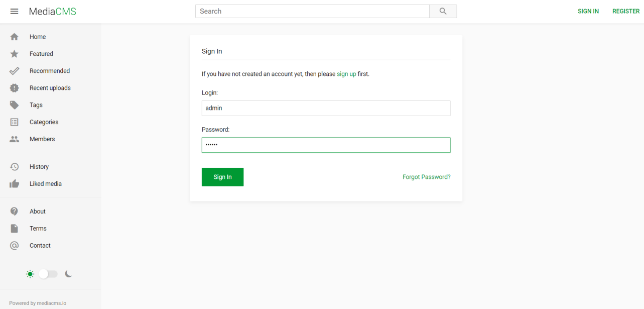Viewport: 644px width, 309px height.
Task: Click the Forgot Password link
Action: click(x=426, y=177)
